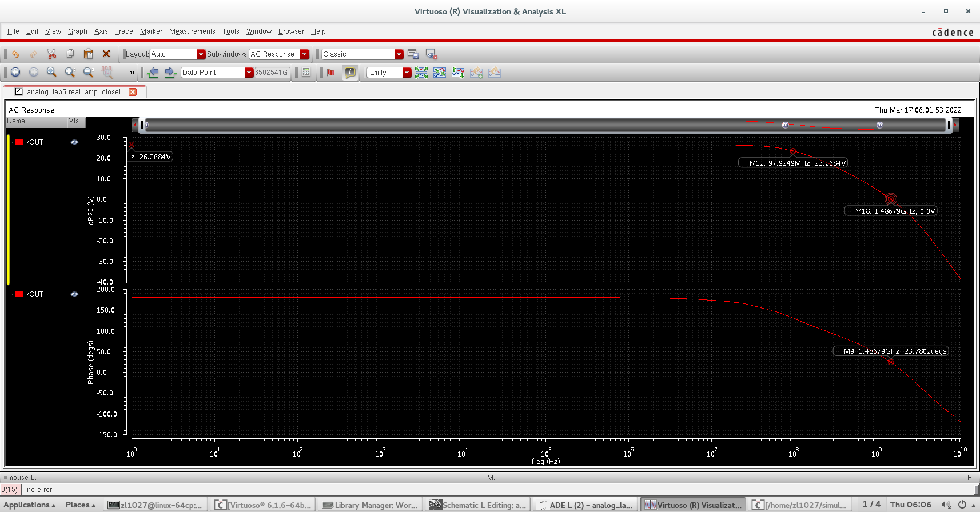Cut selection with the scissors icon
The height and width of the screenshot is (512, 980).
pyautogui.click(x=52, y=54)
